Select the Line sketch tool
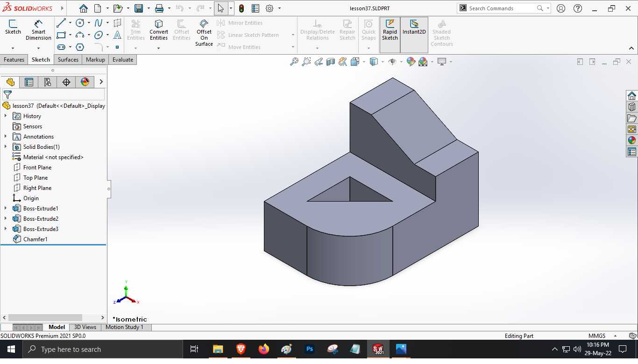The height and width of the screenshot is (364, 638). pyautogui.click(x=61, y=23)
